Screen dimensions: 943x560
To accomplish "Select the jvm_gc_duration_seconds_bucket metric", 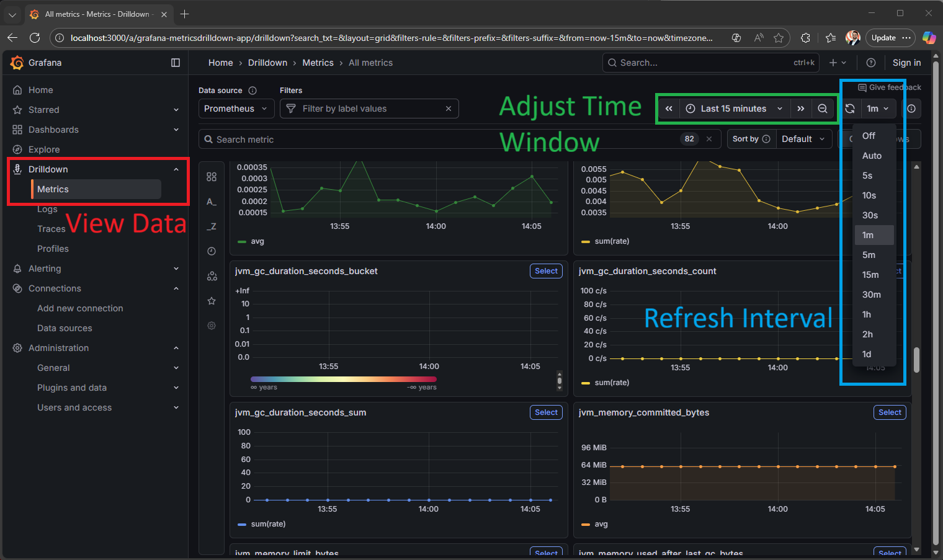I will click(x=546, y=271).
